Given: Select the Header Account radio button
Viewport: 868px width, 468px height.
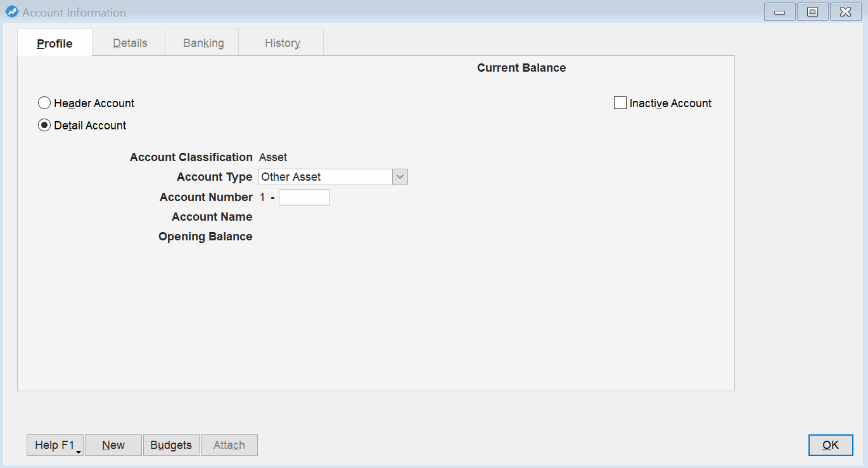Looking at the screenshot, I should (44, 103).
